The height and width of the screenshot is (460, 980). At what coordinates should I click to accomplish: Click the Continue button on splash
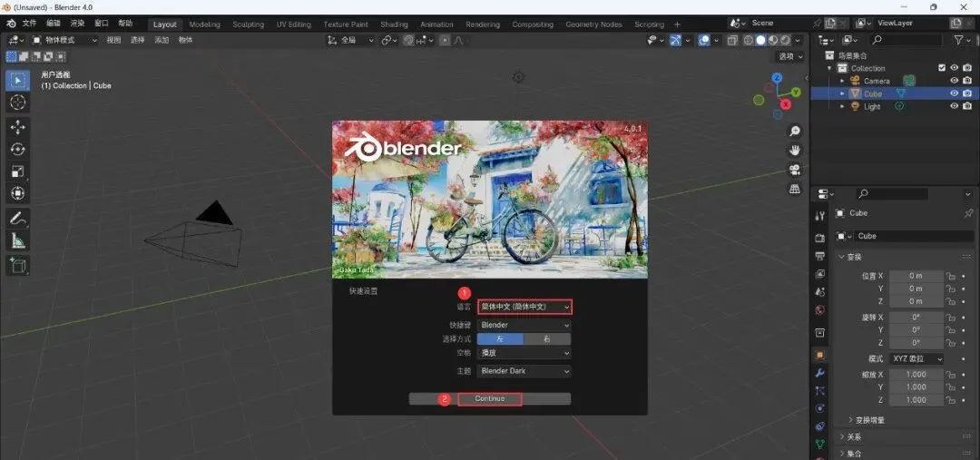click(489, 398)
